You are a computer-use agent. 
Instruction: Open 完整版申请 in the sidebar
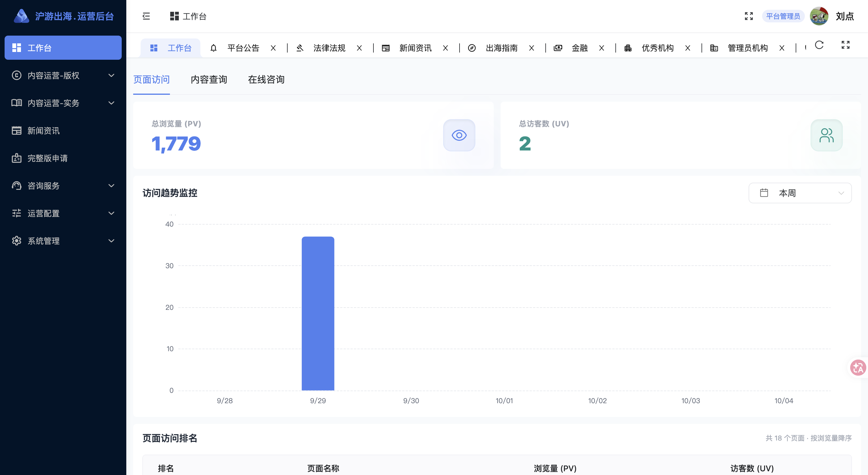coord(63,159)
